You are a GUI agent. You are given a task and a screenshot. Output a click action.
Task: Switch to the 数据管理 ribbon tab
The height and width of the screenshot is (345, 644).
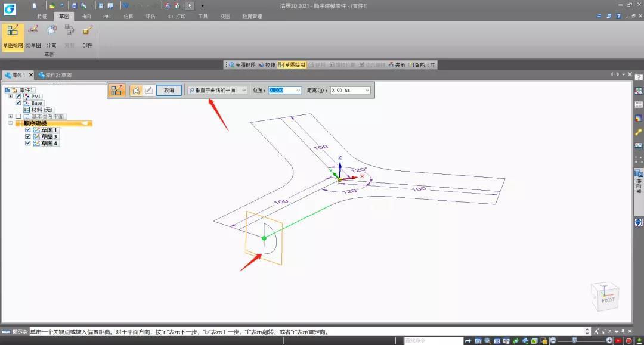point(252,17)
